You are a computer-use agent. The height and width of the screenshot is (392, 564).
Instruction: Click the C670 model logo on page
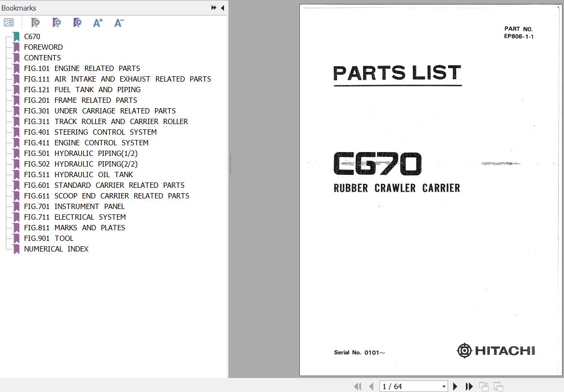coord(377,164)
